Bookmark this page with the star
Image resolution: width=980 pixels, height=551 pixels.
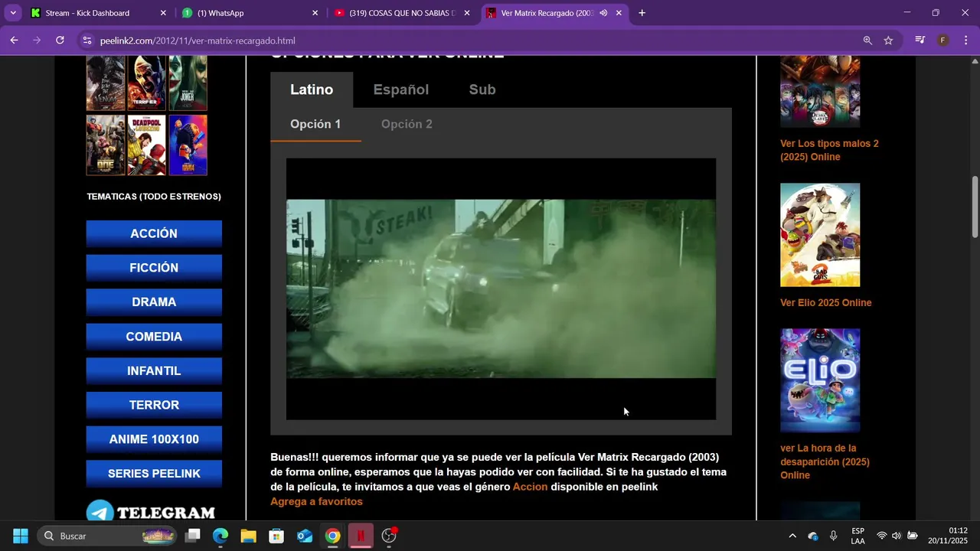coord(888,41)
